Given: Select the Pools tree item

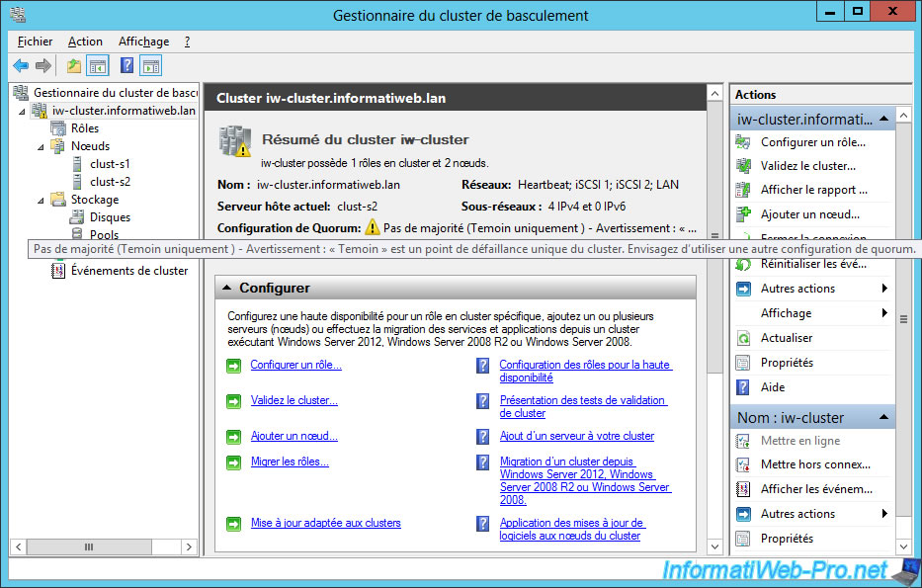Looking at the screenshot, I should coord(104,234).
